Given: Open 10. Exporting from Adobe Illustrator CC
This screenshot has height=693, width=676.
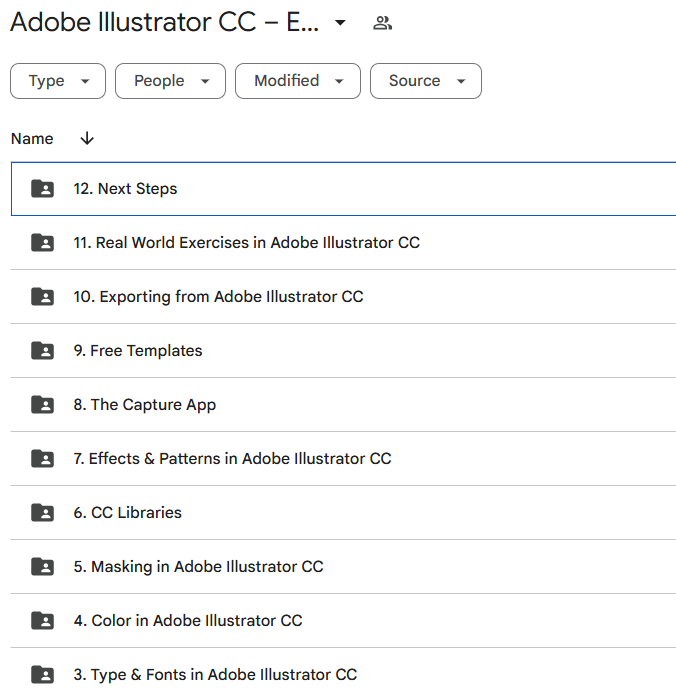Looking at the screenshot, I should [343, 297].
